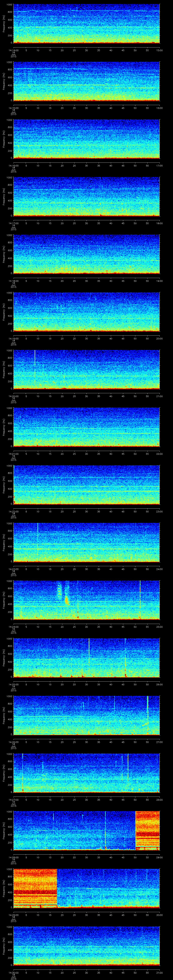This screenshot has width=173, height=980.
Task: Click the red broadband noise block in 14:28:00 panel
Action: coord(147,831)
